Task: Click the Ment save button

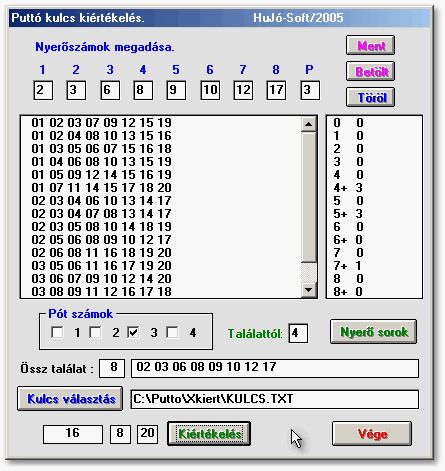Action: [x=370, y=45]
